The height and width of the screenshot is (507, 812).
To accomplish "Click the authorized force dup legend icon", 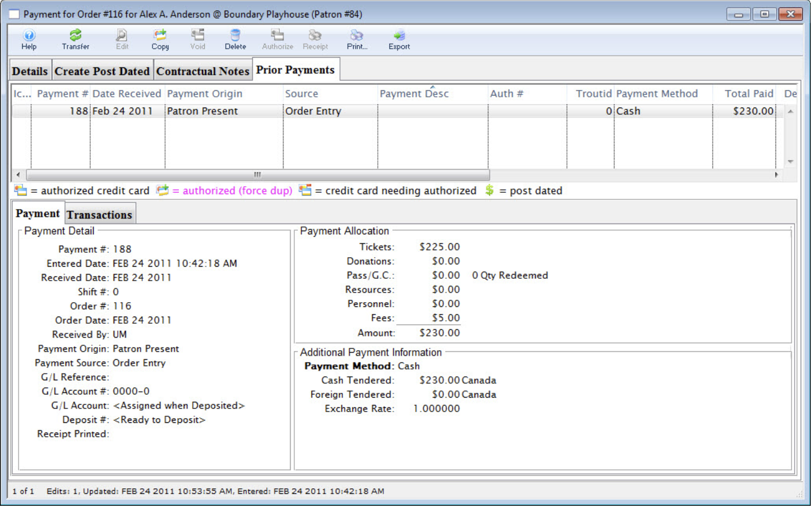I will pos(162,191).
